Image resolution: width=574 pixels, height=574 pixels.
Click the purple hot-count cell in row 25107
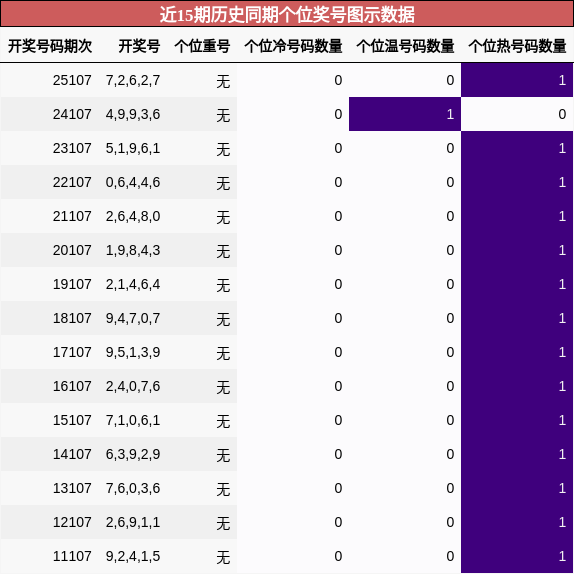pyautogui.click(x=517, y=80)
